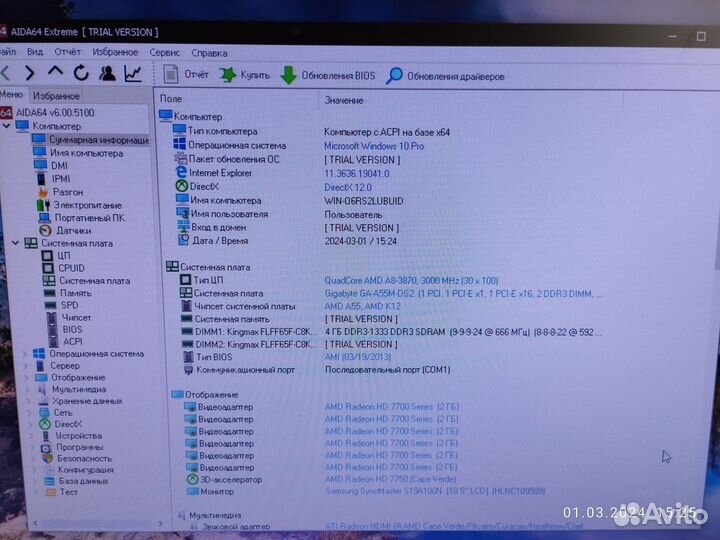Open the graph chart icon in toolbar

tap(133, 74)
